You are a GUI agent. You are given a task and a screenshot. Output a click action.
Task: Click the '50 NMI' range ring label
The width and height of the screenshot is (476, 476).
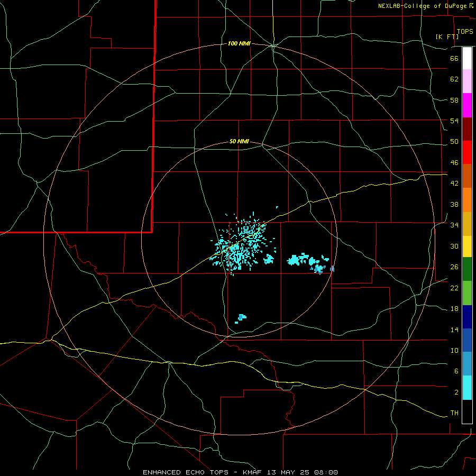(239, 141)
